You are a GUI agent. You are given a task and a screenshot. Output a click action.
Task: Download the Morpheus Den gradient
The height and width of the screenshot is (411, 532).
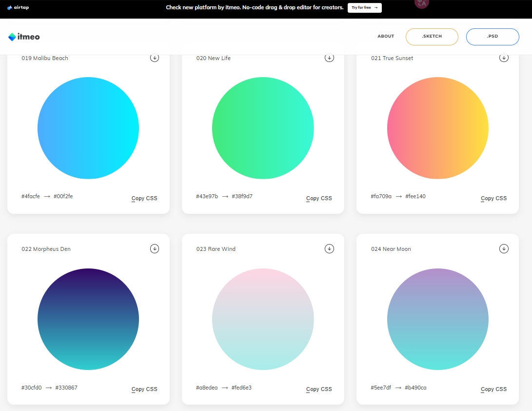[155, 248]
